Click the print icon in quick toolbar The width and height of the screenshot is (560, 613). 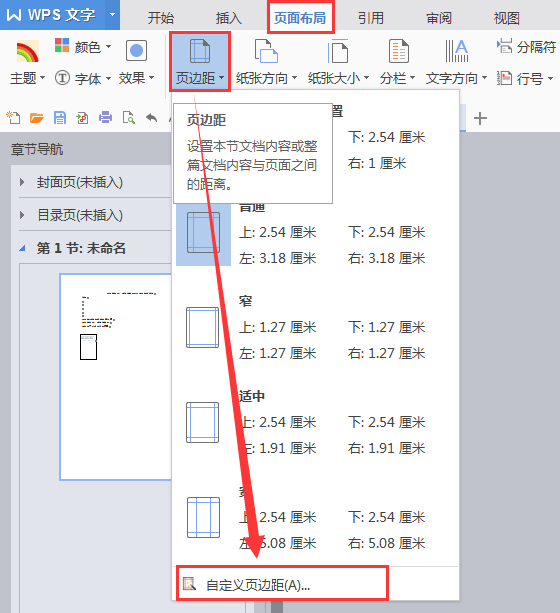pos(105,117)
